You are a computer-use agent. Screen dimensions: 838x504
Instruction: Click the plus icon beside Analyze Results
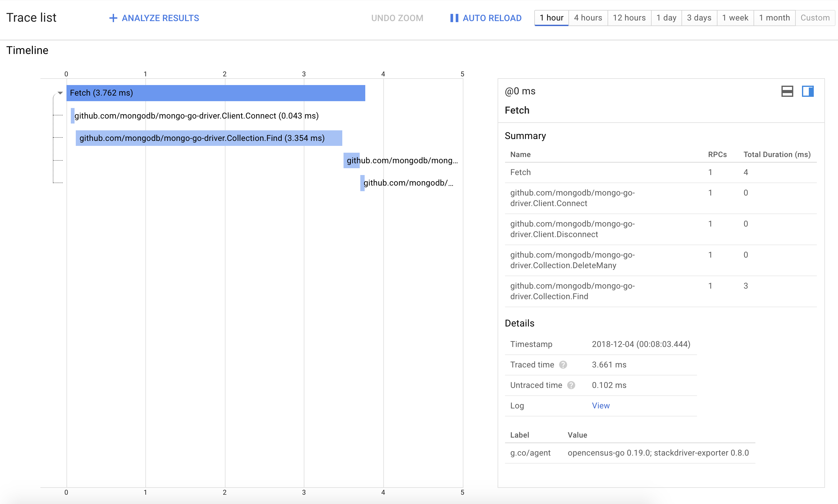(x=113, y=18)
